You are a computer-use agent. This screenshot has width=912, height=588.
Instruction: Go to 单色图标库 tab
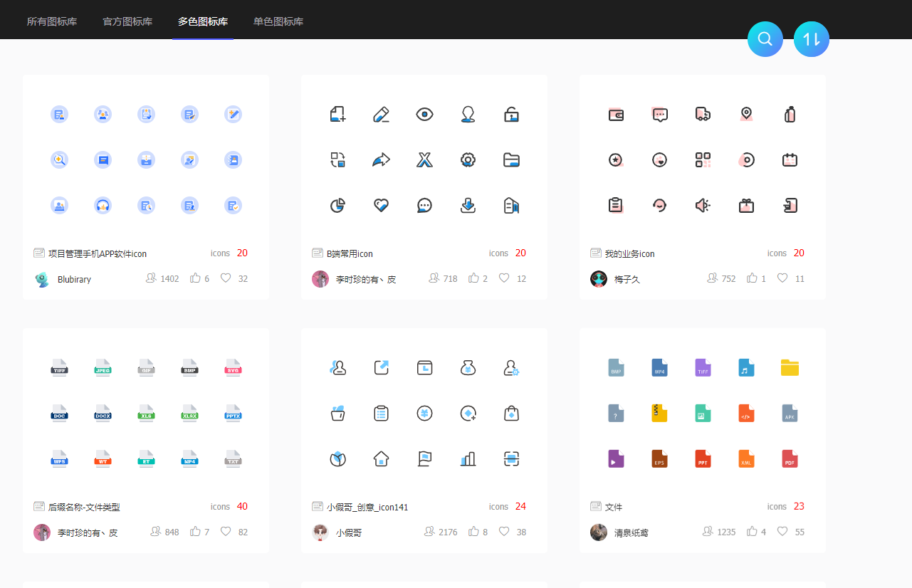(278, 21)
